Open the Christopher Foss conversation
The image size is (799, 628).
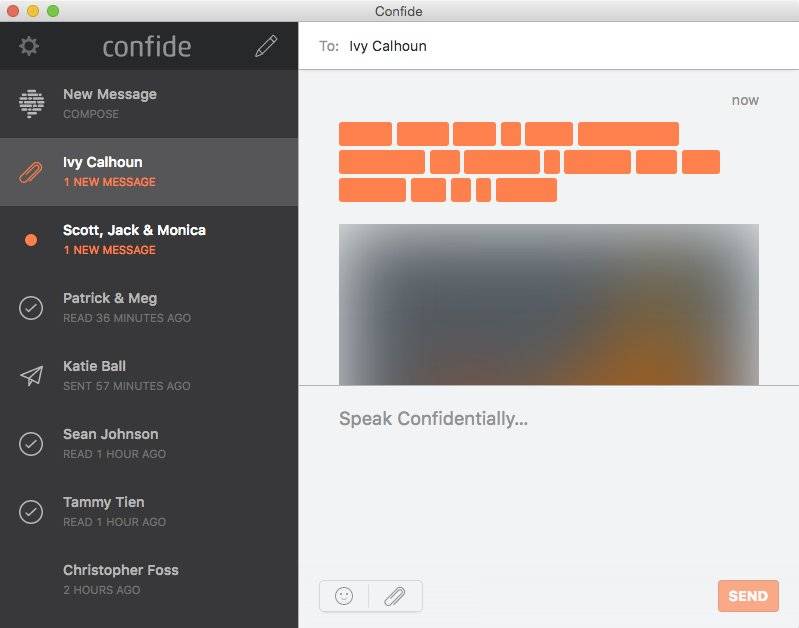point(120,579)
